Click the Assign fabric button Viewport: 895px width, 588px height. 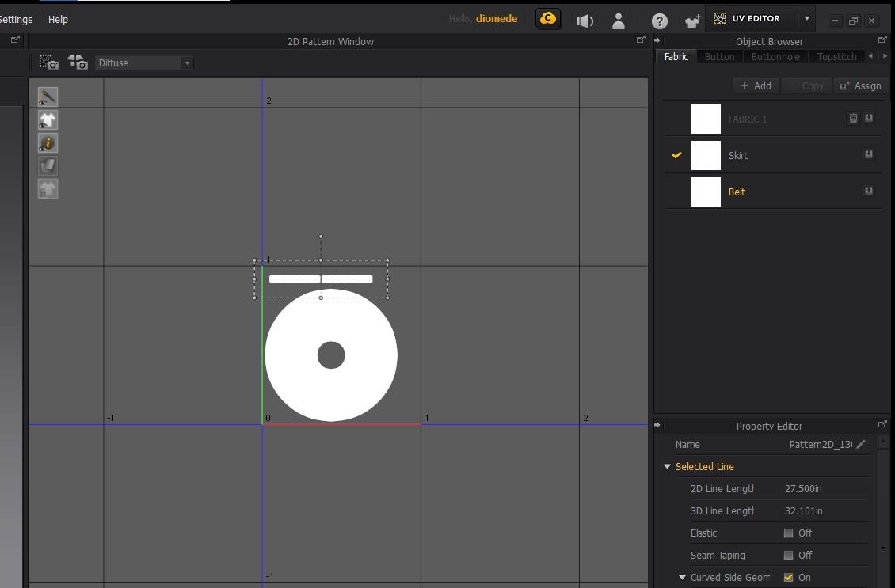pyautogui.click(x=860, y=85)
